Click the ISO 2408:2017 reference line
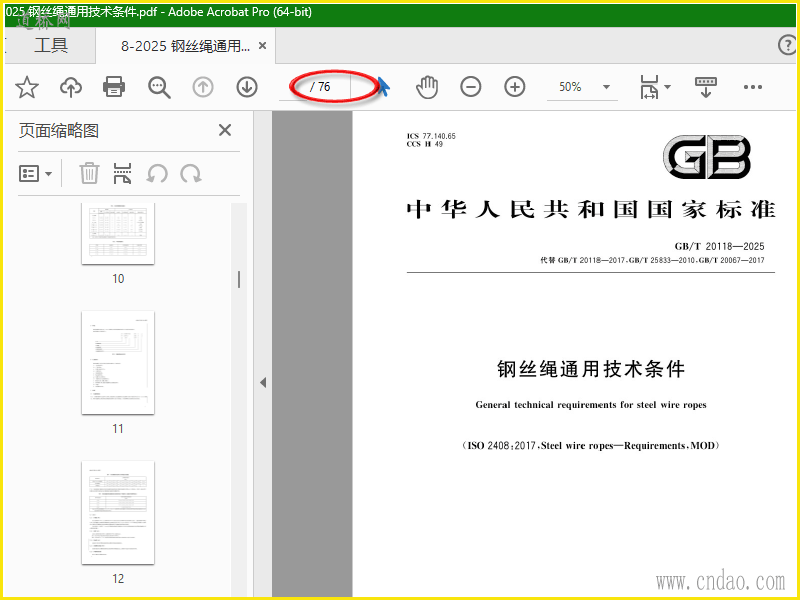This screenshot has width=800, height=600. (591, 445)
